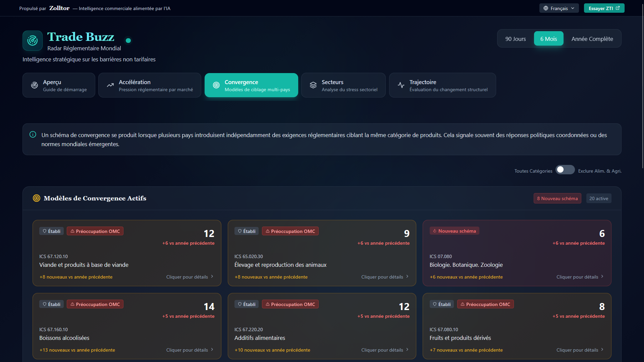Click the info icon beside the convergence explanation
This screenshot has height=362, width=644.
33,134
